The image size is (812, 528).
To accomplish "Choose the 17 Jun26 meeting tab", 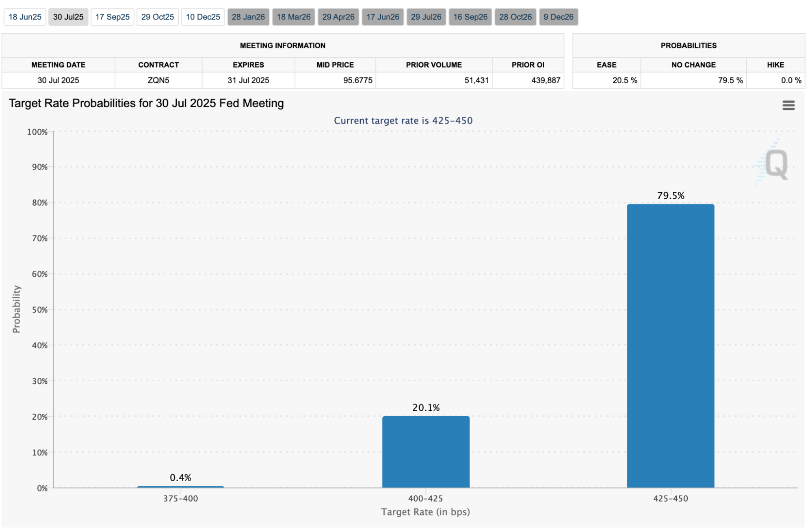I will (x=383, y=17).
